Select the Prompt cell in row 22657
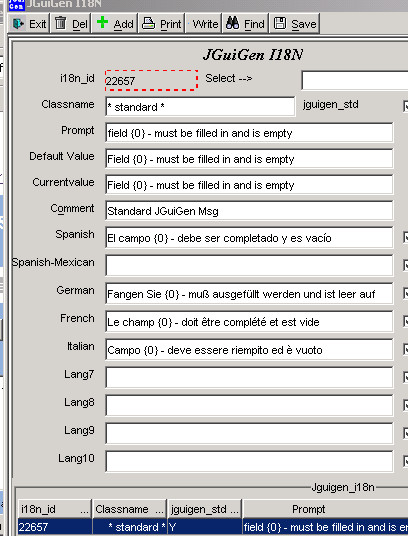Image resolution: width=408 pixels, height=536 pixels. (x=325, y=527)
